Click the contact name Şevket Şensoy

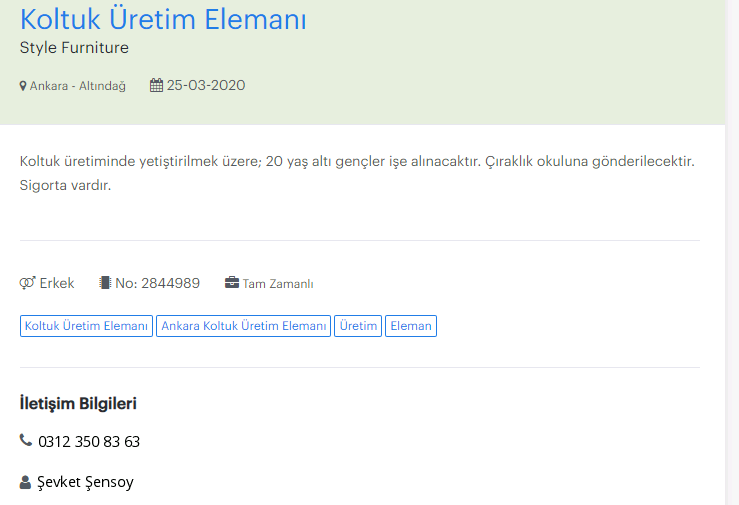tap(85, 482)
